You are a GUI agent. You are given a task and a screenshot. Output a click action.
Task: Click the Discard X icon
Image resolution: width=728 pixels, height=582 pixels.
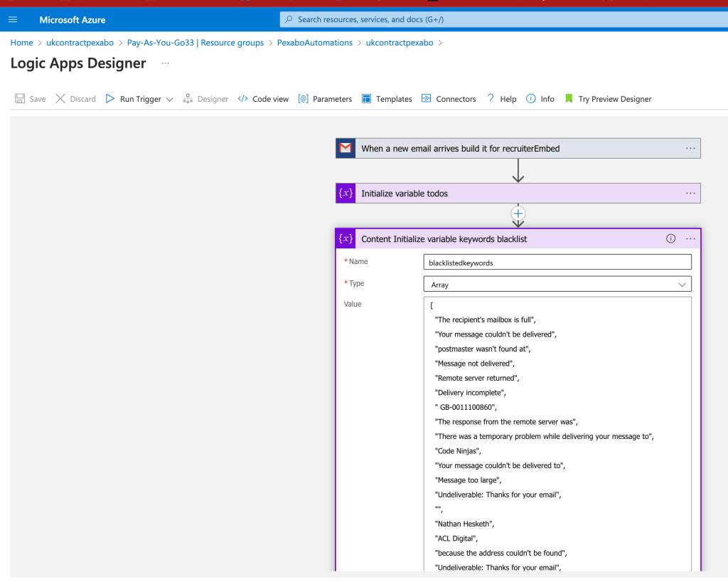(x=60, y=98)
